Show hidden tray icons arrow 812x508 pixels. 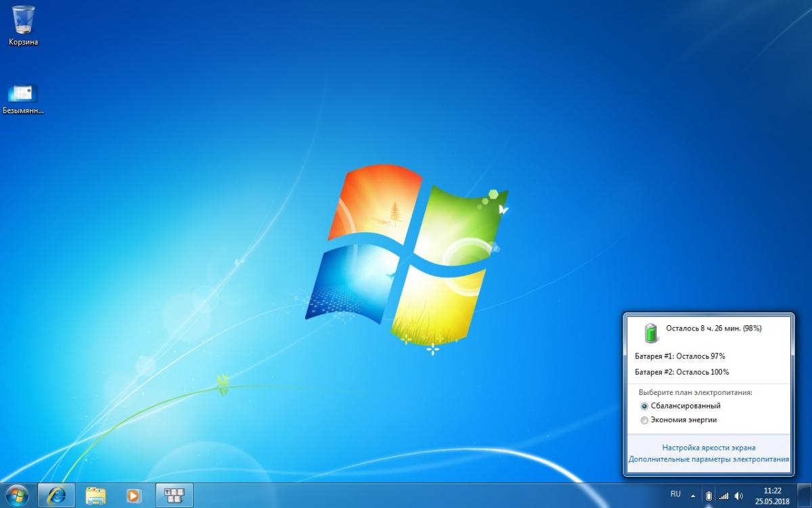694,495
